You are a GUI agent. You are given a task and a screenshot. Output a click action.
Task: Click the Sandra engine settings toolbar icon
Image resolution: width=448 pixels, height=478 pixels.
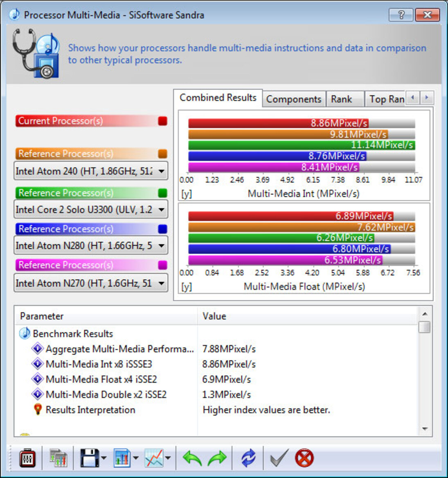(x=27, y=458)
